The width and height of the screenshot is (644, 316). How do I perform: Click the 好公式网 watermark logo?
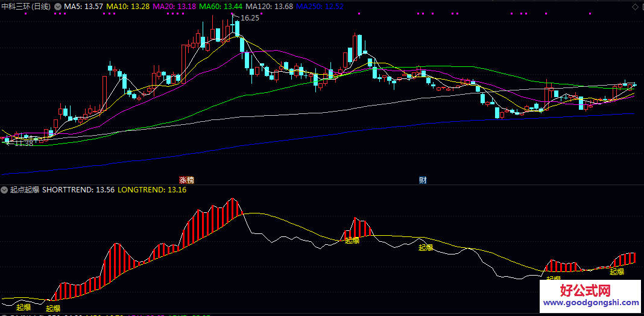pyautogui.click(x=590, y=291)
